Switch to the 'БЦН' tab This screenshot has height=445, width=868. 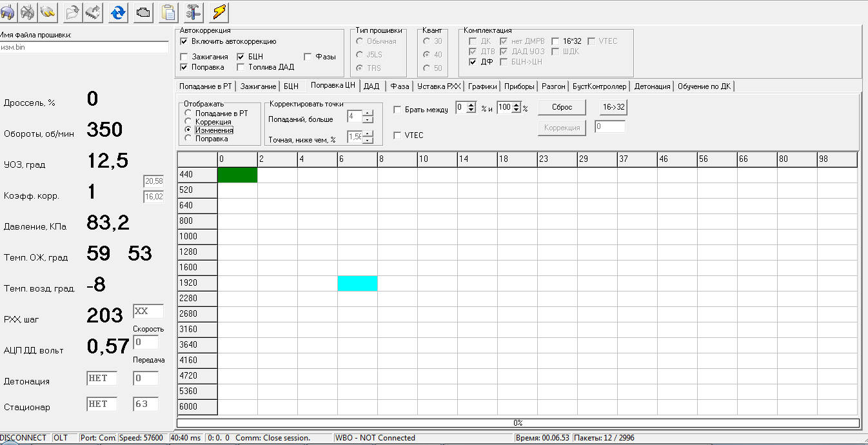point(291,86)
